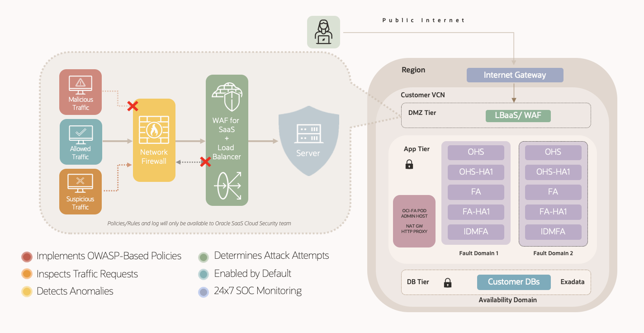Switch to the Exadata label
This screenshot has width=644, height=333.
[x=572, y=282]
